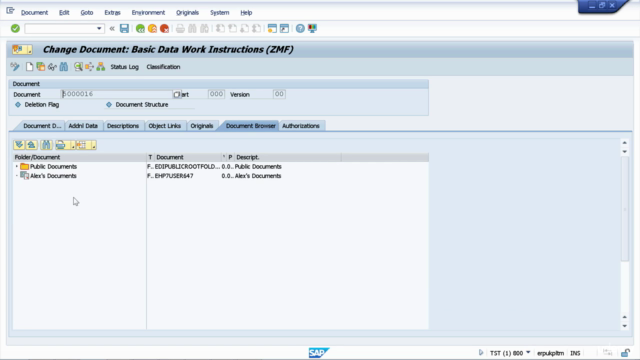Image resolution: width=640 pixels, height=360 pixels.
Task: Click the title bar services button
Action: [x=22, y=49]
